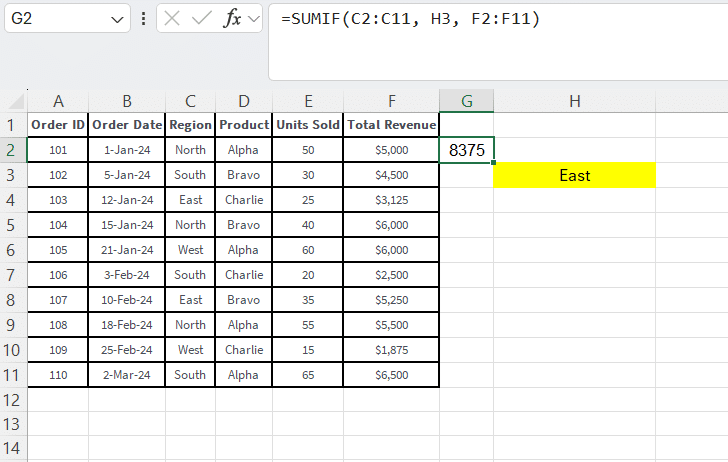Open Insert Function fx button
Viewport: 728px width, 462px height.
point(232,19)
